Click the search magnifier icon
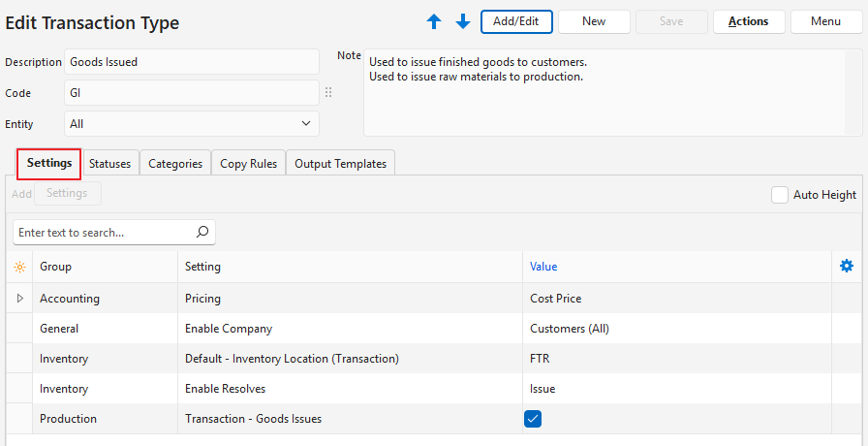The image size is (868, 446). click(x=202, y=233)
